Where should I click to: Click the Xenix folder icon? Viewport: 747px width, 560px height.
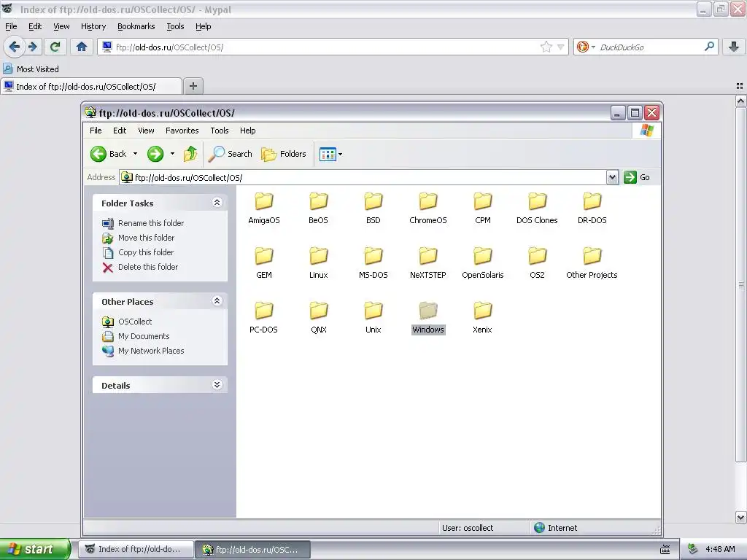[483, 311]
